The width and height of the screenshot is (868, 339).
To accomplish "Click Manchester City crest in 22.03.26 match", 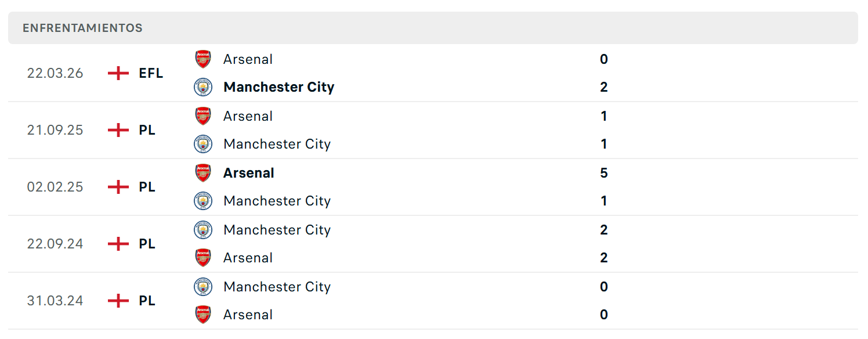I will coord(203,87).
